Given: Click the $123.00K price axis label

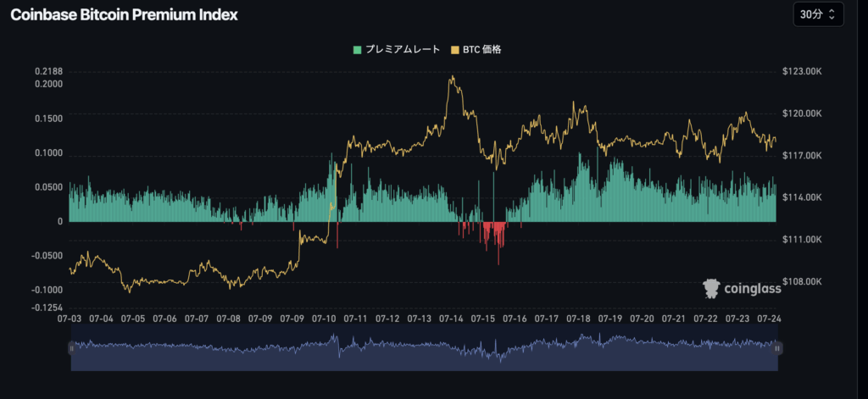Looking at the screenshot, I should click(x=801, y=71).
